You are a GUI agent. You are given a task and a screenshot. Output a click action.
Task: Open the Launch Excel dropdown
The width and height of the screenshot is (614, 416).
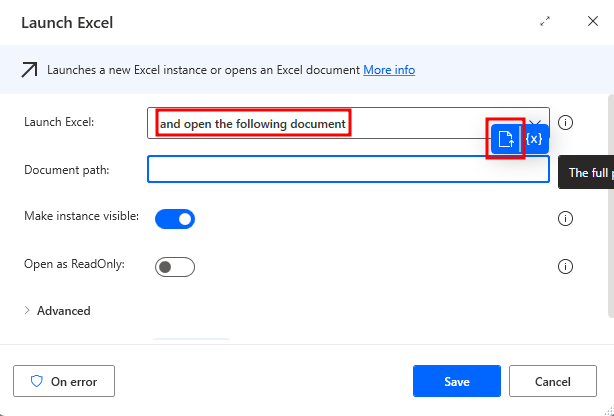tap(348, 123)
